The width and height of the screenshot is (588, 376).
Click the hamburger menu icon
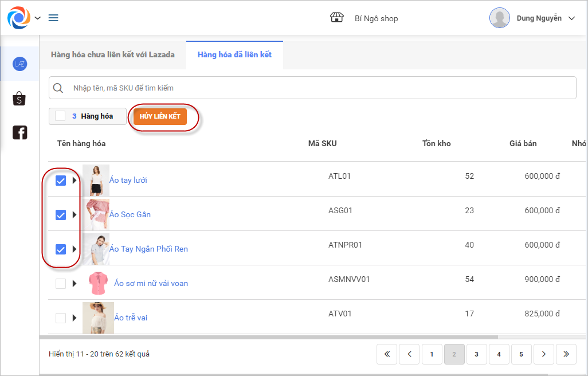(x=53, y=18)
